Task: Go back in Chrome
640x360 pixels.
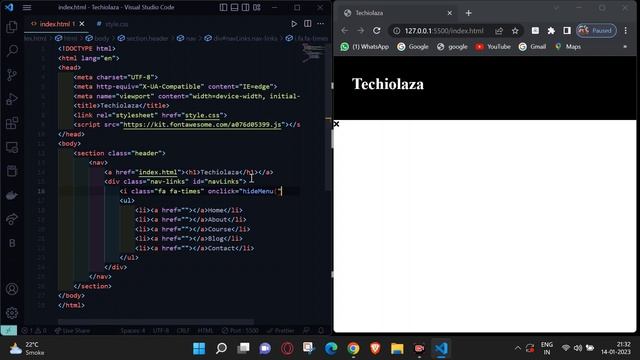Action: [344, 31]
